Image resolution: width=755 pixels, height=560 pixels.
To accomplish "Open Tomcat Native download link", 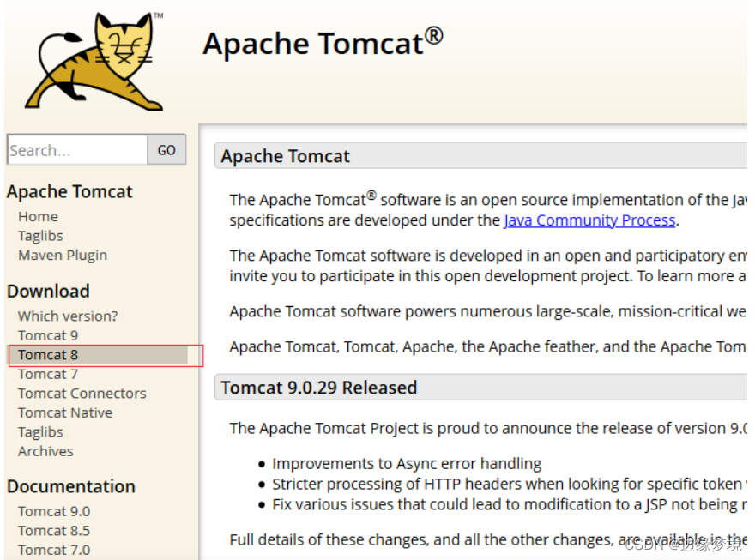I will (x=65, y=412).
